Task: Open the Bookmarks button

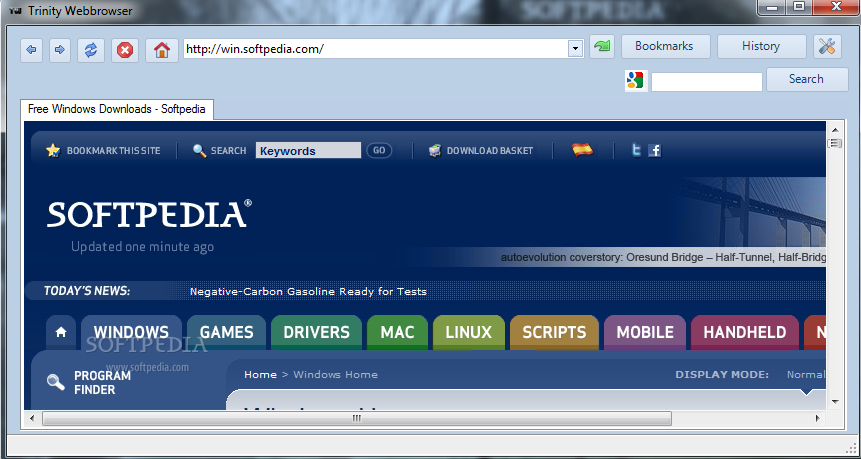Action: point(666,47)
